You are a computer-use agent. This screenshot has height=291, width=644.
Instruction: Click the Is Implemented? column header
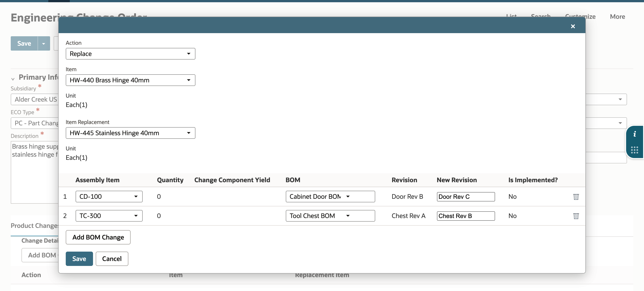click(533, 180)
